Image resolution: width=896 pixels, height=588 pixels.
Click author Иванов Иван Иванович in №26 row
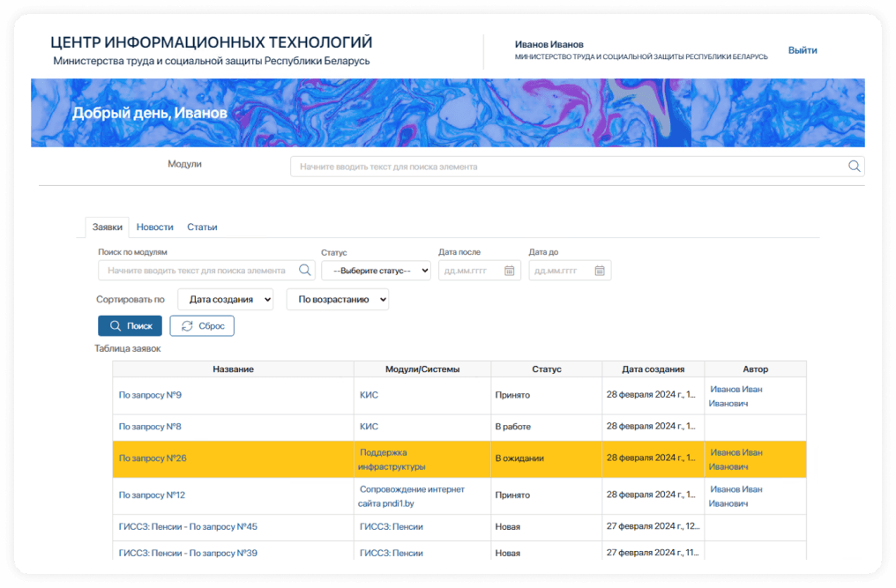735,459
